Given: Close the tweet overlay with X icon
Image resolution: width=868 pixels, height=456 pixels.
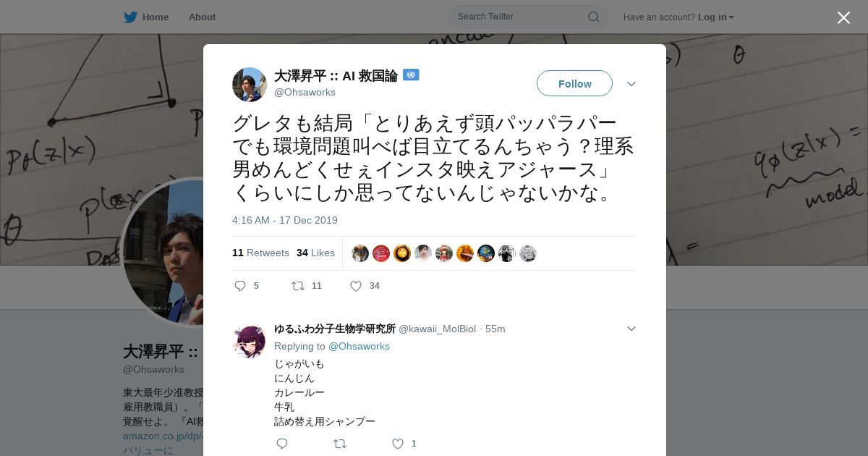Looking at the screenshot, I should point(843,17).
